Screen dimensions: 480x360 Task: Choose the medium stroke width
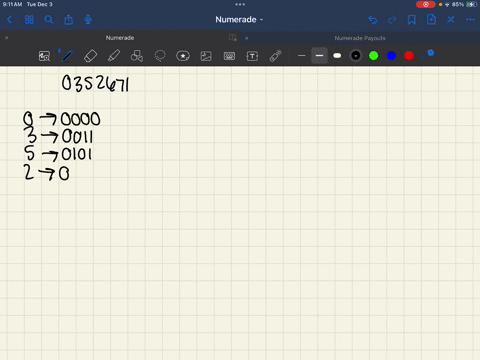point(319,56)
